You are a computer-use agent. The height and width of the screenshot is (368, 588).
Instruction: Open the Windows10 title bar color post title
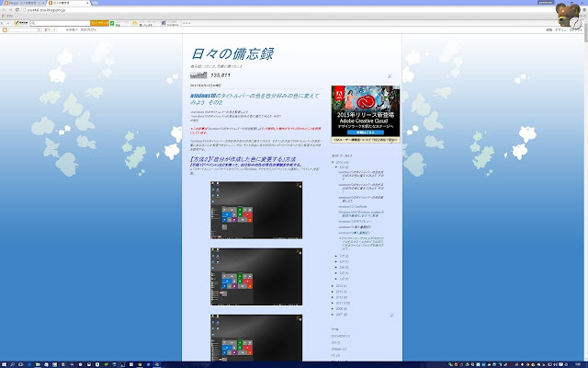[254, 98]
